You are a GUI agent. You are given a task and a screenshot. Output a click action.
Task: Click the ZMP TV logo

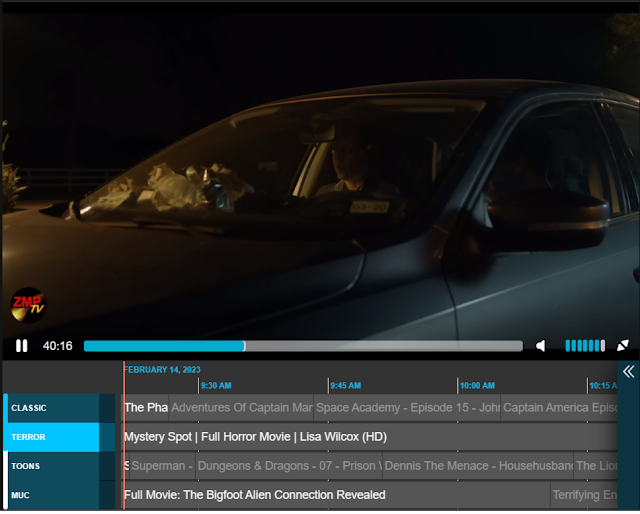click(28, 305)
